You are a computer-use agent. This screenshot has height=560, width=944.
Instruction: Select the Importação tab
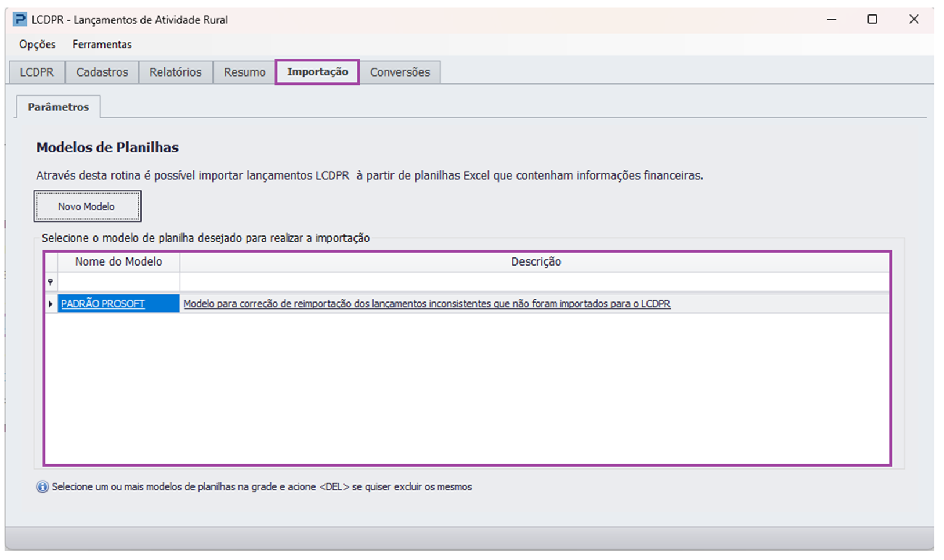click(x=317, y=72)
